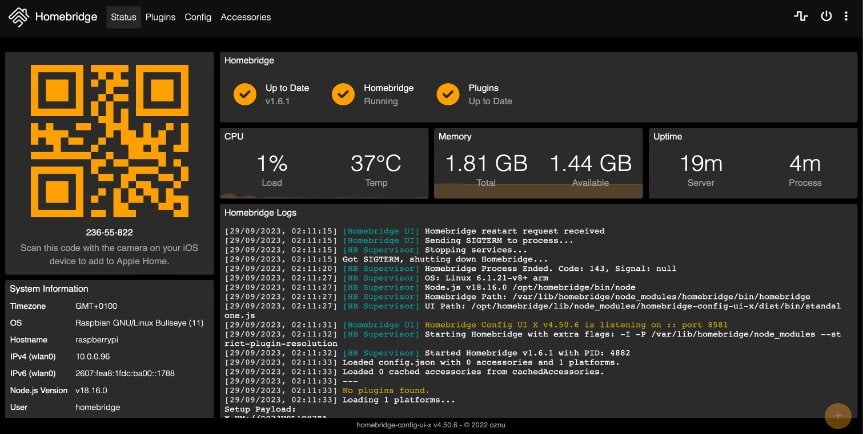The image size is (864, 434).
Task: Open the Homebridge home title link
Action: tap(66, 17)
